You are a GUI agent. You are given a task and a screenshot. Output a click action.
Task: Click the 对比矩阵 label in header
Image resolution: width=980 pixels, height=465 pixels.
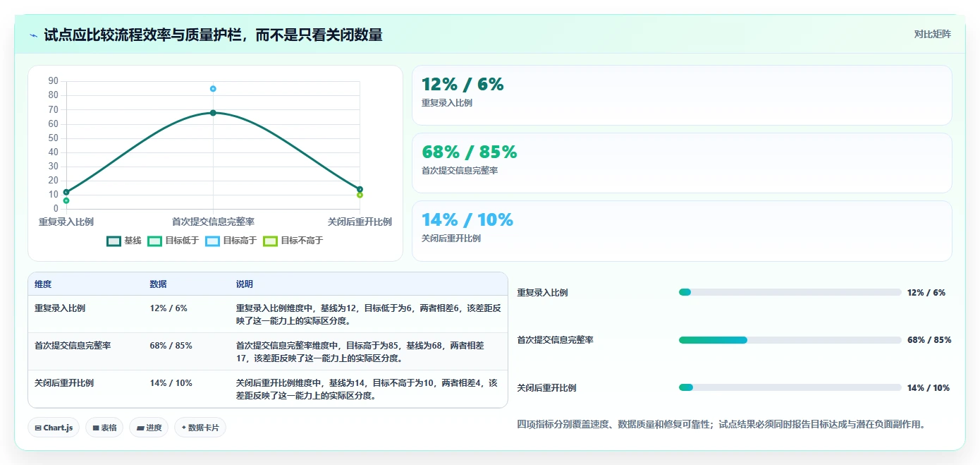pos(932,34)
